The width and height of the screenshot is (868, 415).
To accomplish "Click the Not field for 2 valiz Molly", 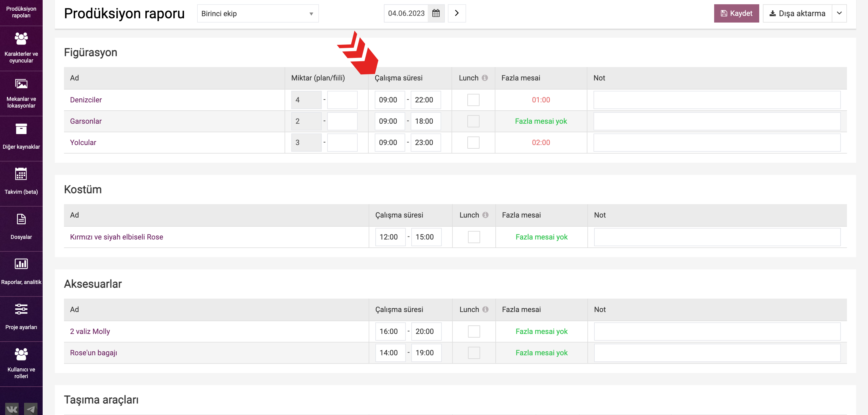I will pos(717,332).
